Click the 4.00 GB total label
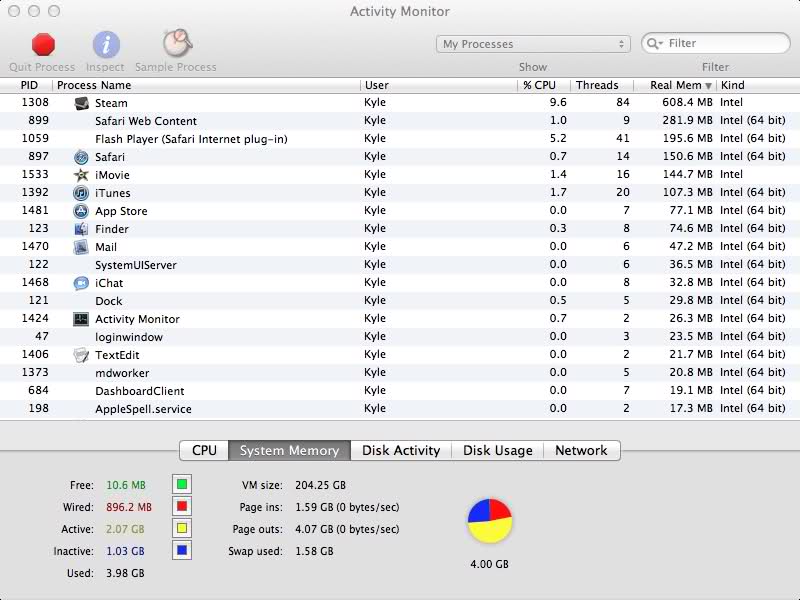 pyautogui.click(x=489, y=564)
